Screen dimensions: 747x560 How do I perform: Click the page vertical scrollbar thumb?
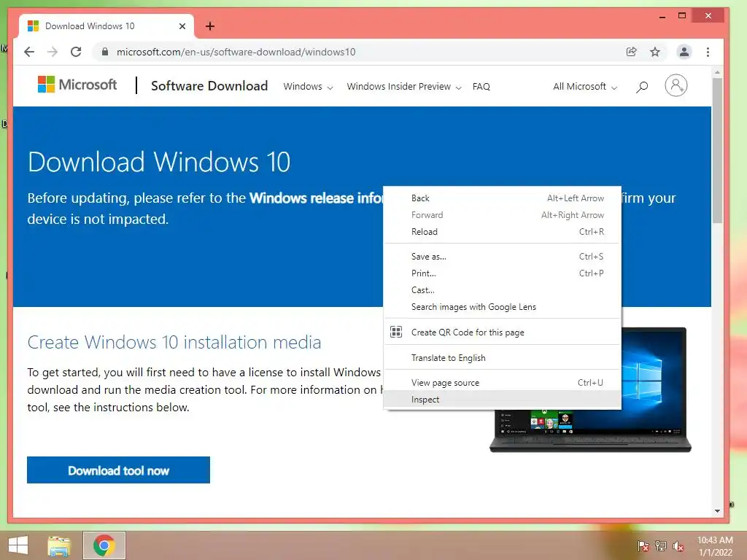[718, 150]
